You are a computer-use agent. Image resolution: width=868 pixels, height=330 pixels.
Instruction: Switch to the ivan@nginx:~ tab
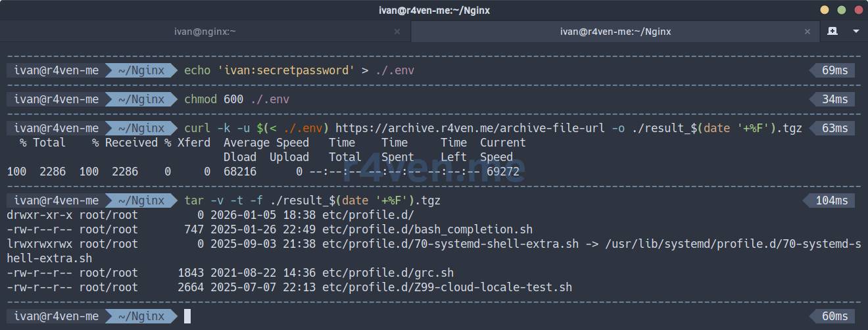pos(205,31)
